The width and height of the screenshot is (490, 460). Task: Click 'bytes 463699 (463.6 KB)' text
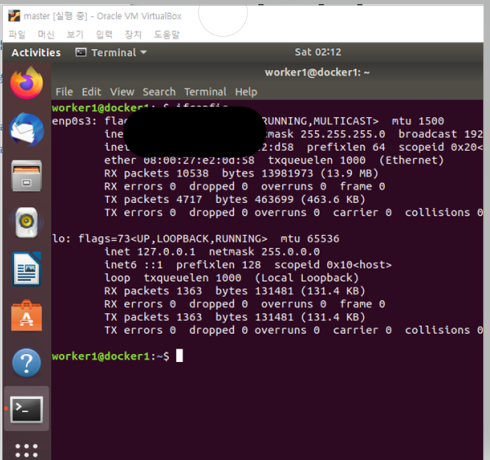290,199
